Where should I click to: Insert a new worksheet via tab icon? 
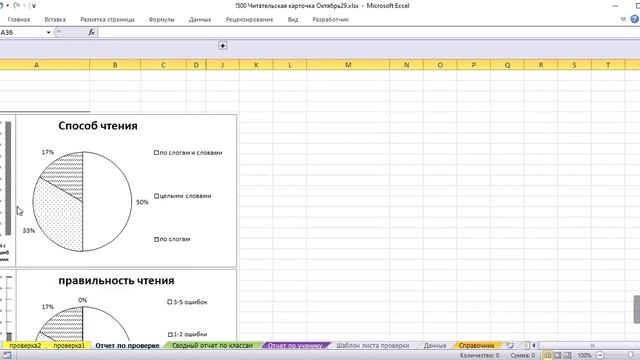click(x=510, y=346)
